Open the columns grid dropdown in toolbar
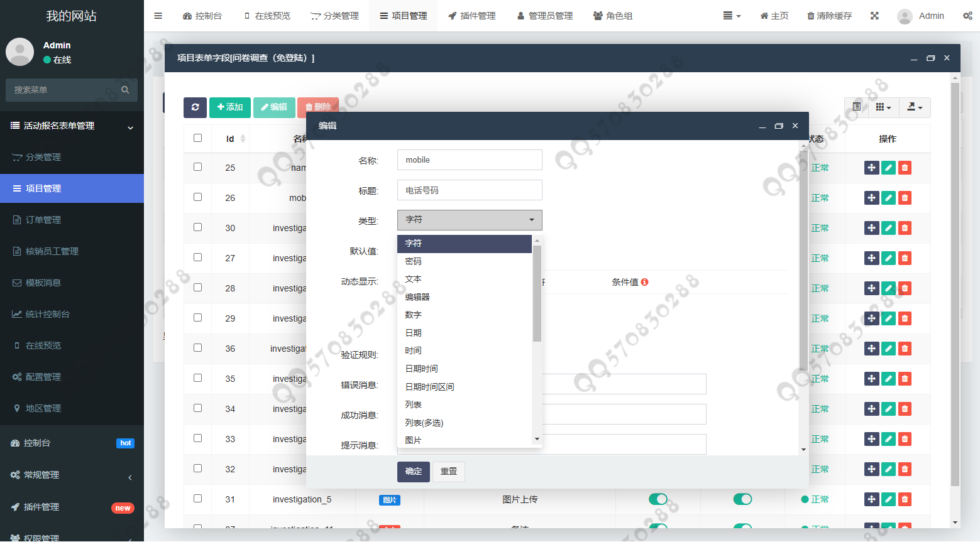 [x=883, y=107]
